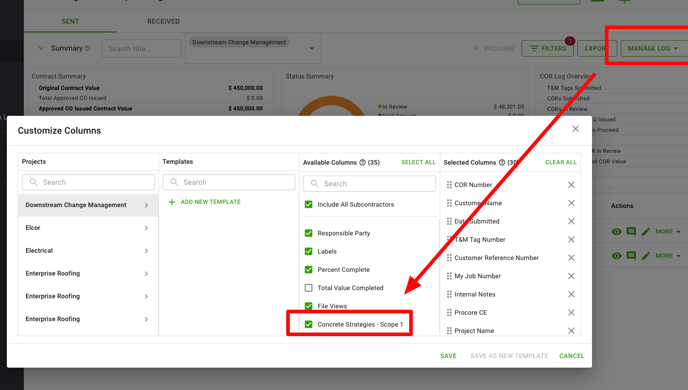This screenshot has width=688, height=390.
Task: Remove Internal Notes column
Action: coord(571,294)
